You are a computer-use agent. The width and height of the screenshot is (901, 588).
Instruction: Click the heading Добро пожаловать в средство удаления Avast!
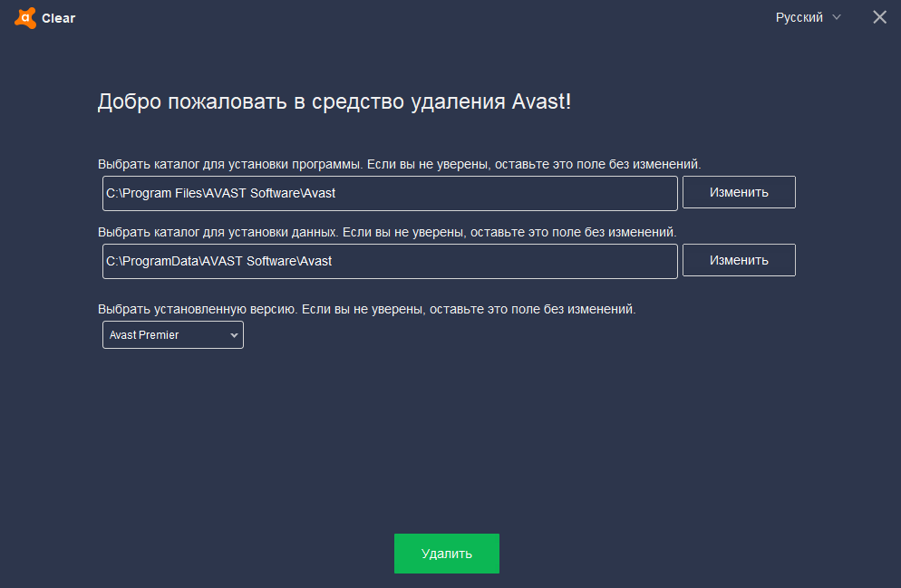click(x=334, y=101)
